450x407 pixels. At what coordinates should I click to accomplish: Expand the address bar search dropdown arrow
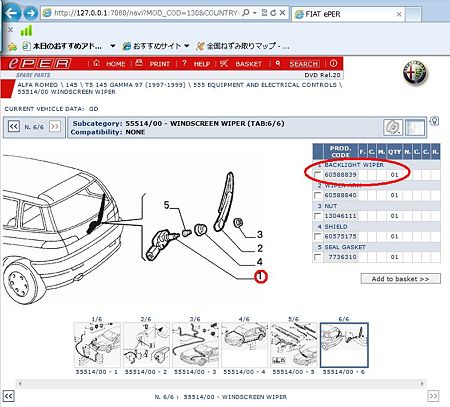[x=255, y=13]
